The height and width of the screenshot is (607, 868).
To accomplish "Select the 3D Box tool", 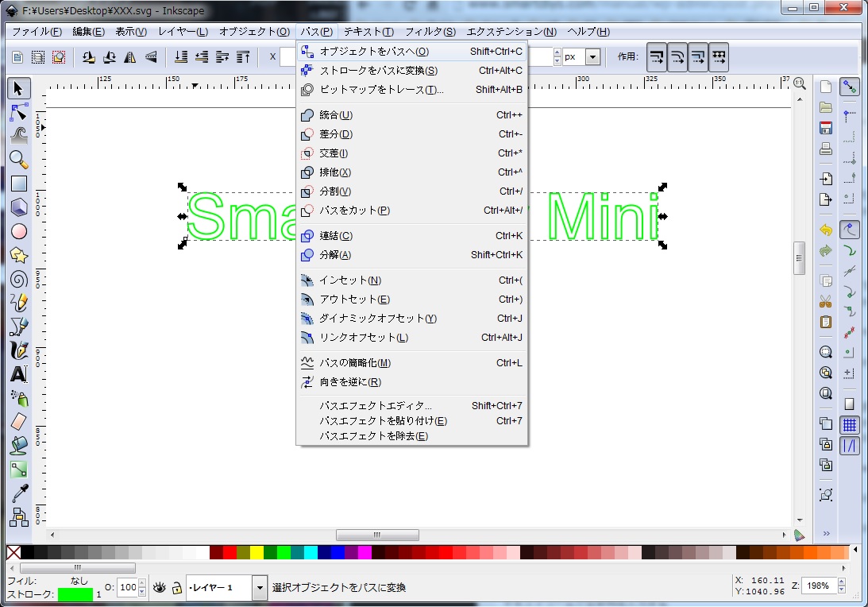I will [19, 207].
